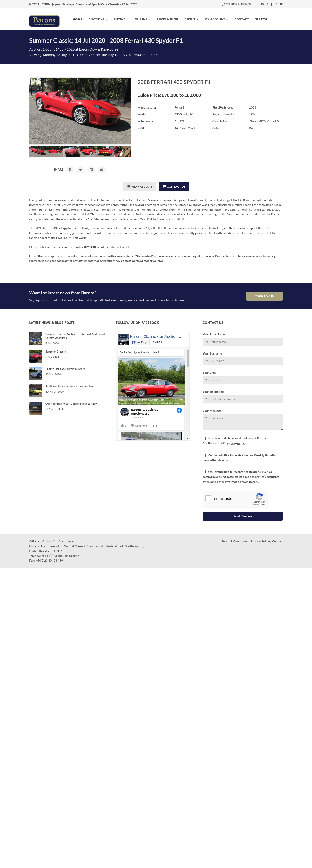
Task: Open Open for Business consign post
Action: pyautogui.click(x=71, y=404)
